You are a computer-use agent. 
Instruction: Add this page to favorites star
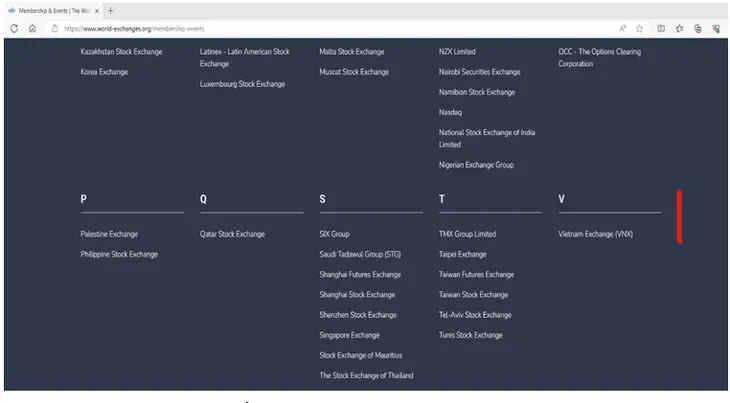point(640,29)
